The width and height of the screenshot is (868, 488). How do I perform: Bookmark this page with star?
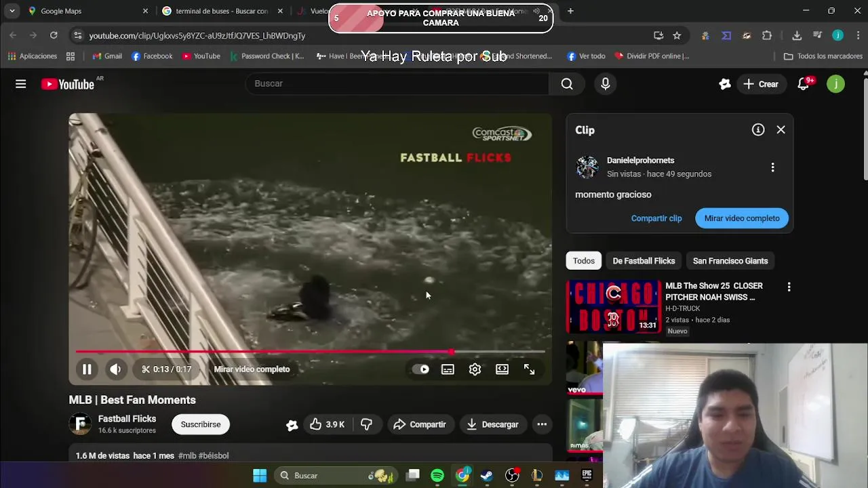[677, 35]
